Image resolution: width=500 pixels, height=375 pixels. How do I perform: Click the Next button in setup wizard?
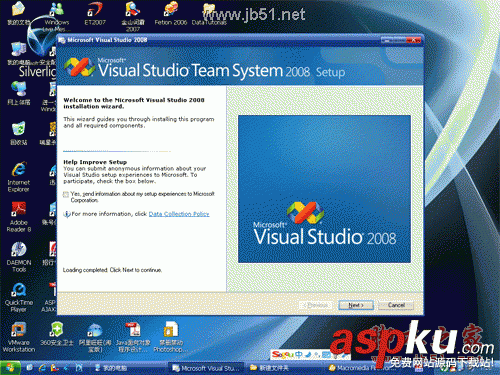(x=356, y=305)
